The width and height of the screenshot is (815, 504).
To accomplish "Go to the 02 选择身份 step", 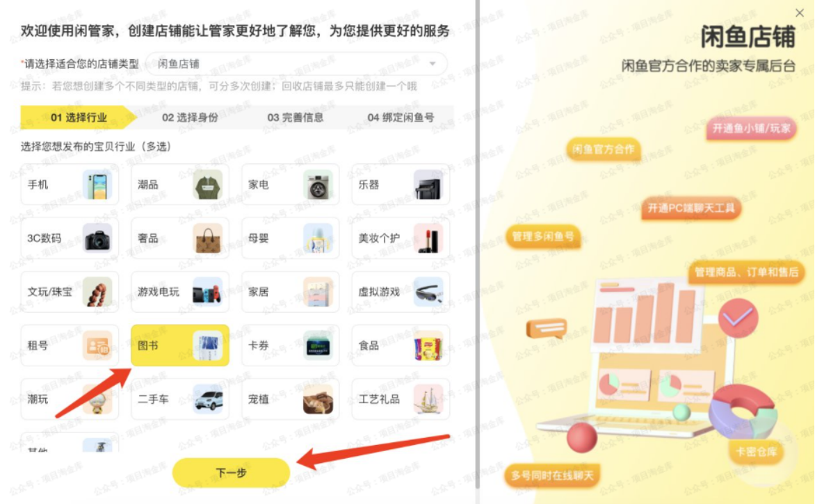I will click(190, 117).
